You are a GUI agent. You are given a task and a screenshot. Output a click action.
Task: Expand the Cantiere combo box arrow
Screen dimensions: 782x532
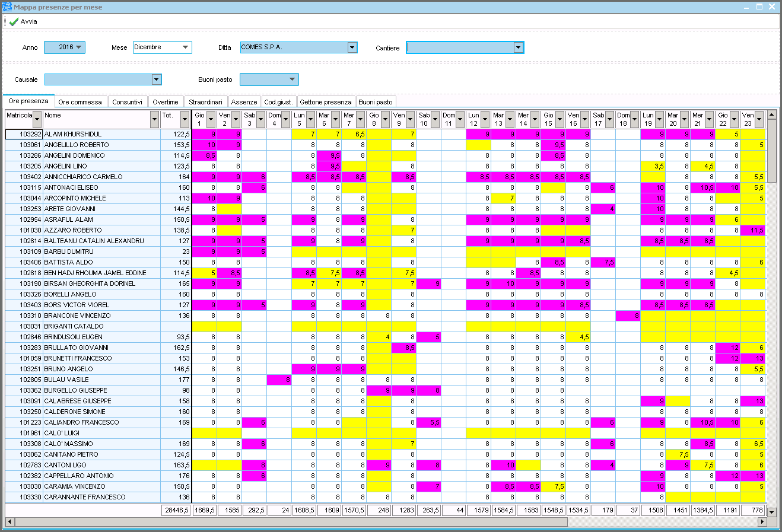(519, 47)
